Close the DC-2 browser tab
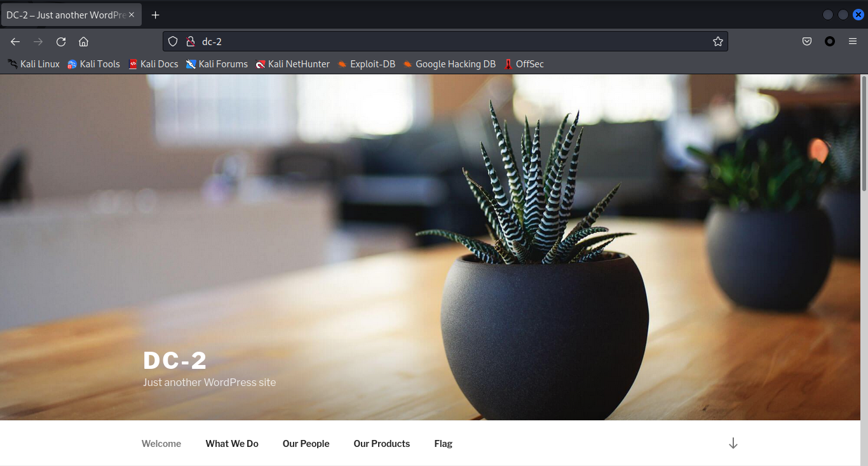This screenshot has width=868, height=466. click(132, 15)
